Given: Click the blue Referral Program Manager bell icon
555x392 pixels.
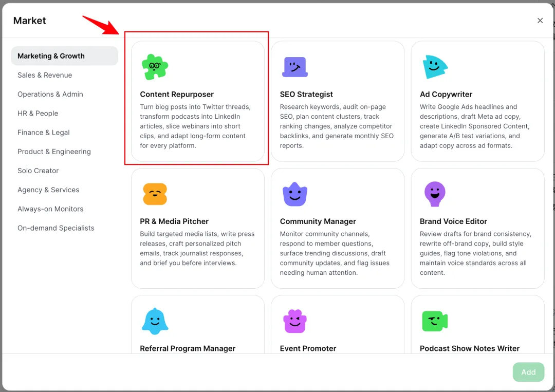Looking at the screenshot, I should 155,321.
